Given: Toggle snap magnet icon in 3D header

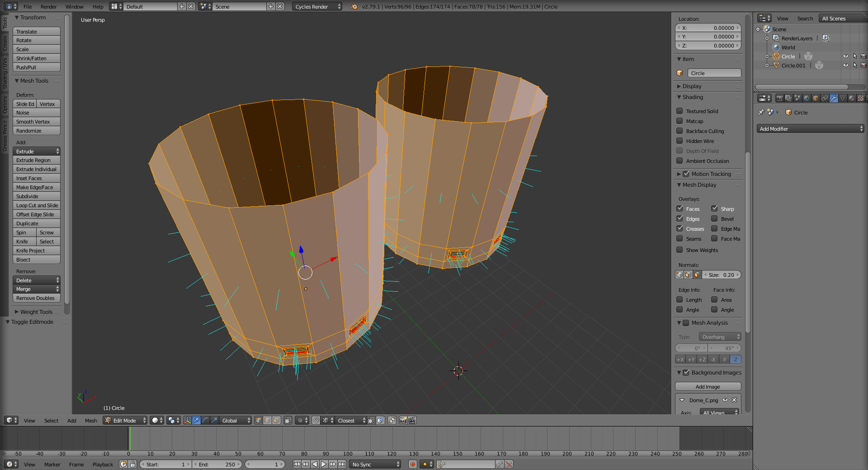Looking at the screenshot, I should coord(316,420).
